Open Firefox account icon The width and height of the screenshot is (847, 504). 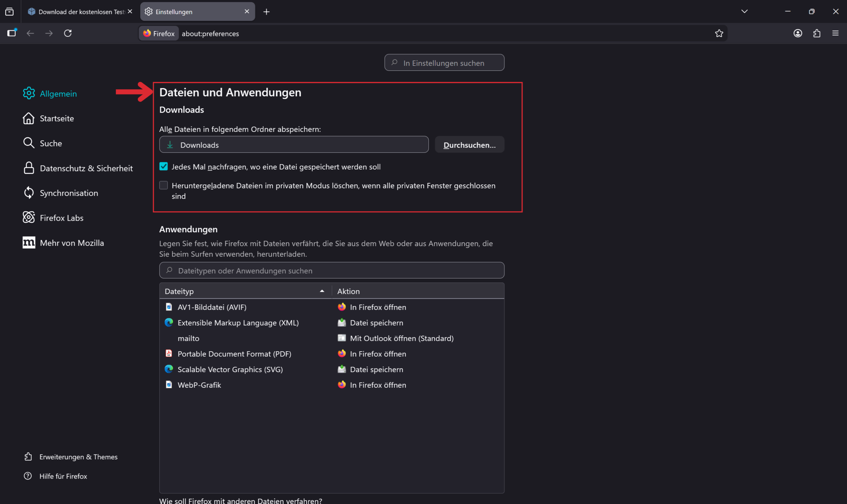[798, 33]
